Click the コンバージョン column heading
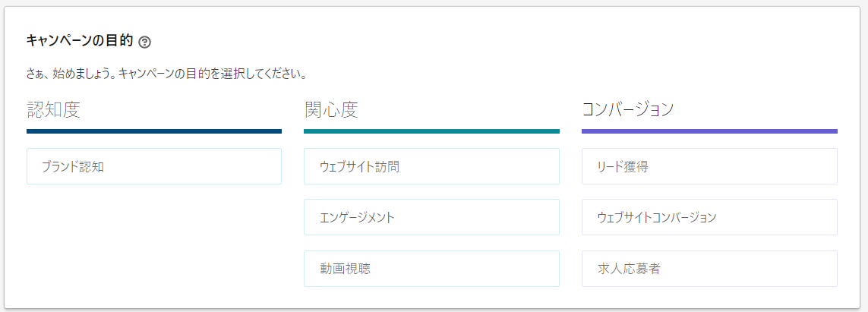The height and width of the screenshot is (312, 868). click(x=628, y=110)
